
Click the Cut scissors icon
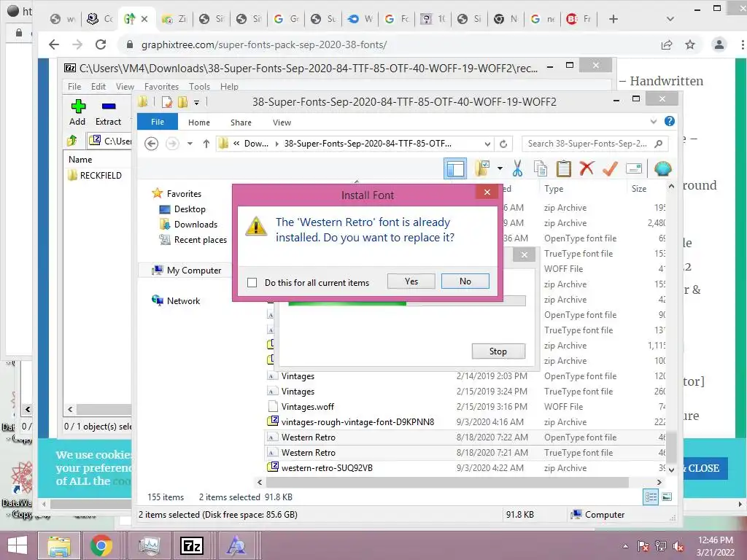coord(517,168)
